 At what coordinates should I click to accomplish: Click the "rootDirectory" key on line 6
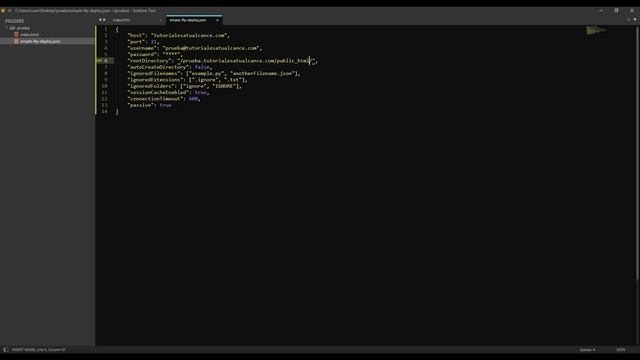coord(149,61)
